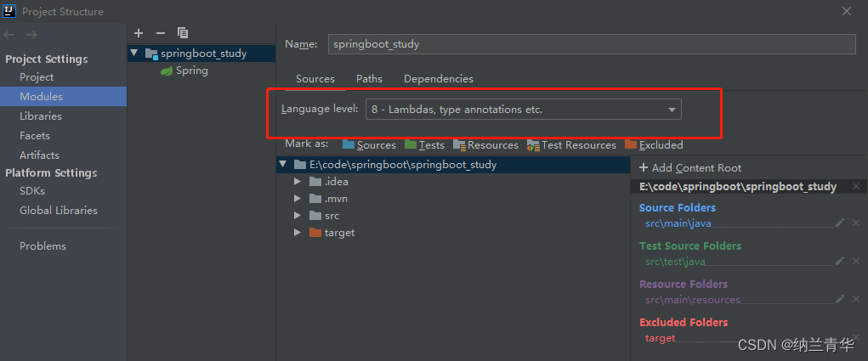
Task: Select E:\code\springboot\springboot_study root in tree
Action: click(453, 164)
